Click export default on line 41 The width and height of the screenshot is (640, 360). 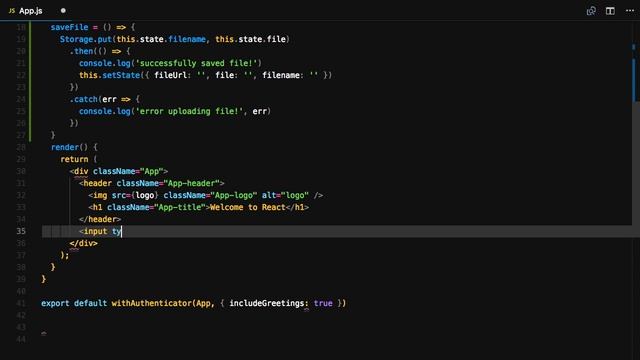[74, 303]
